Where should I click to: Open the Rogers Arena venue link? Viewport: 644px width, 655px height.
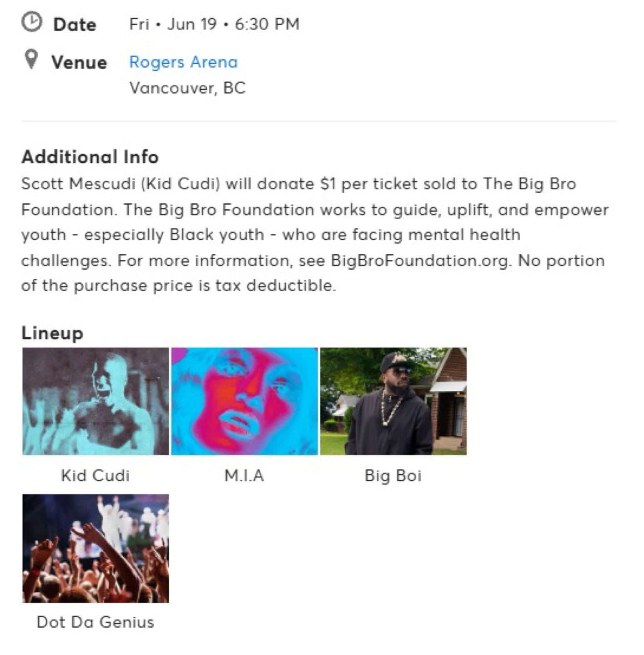click(183, 62)
